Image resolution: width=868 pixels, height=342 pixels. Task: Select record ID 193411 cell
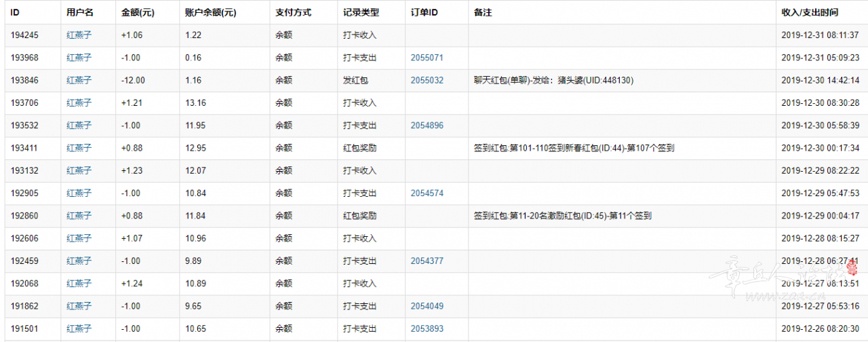[x=33, y=148]
